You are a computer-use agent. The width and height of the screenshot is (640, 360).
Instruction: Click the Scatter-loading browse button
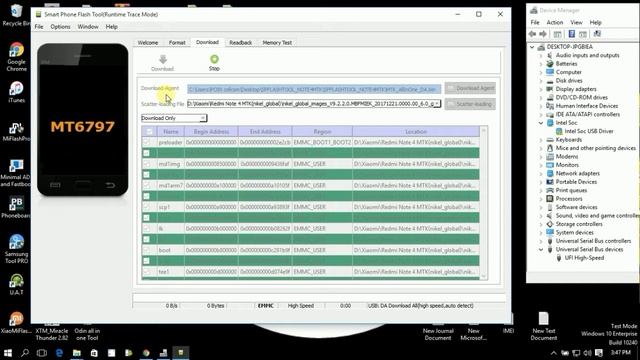click(470, 104)
